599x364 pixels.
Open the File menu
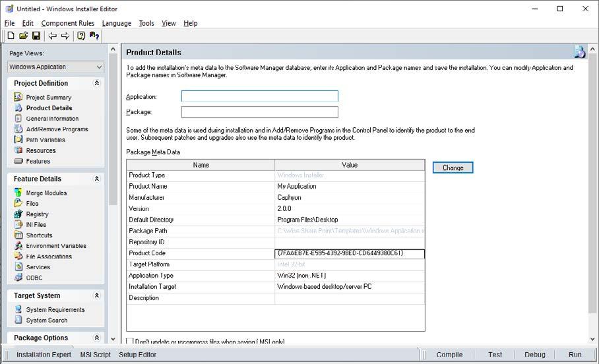9,23
